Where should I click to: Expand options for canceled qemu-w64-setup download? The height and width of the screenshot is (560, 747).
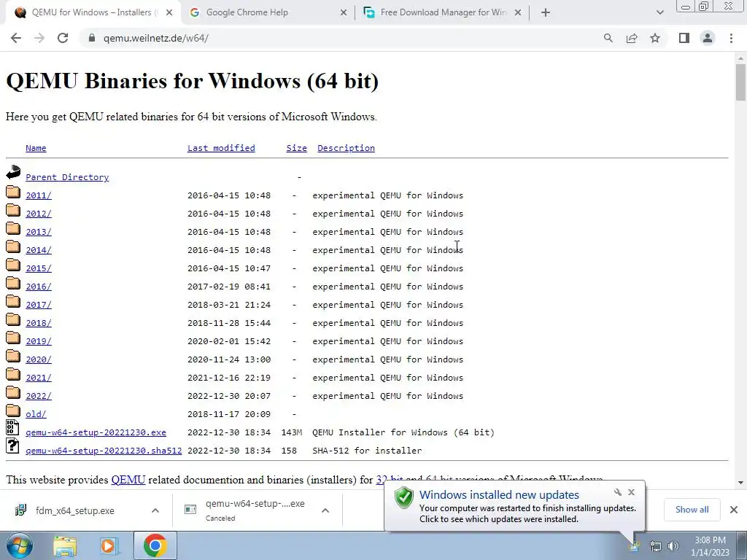point(325,510)
